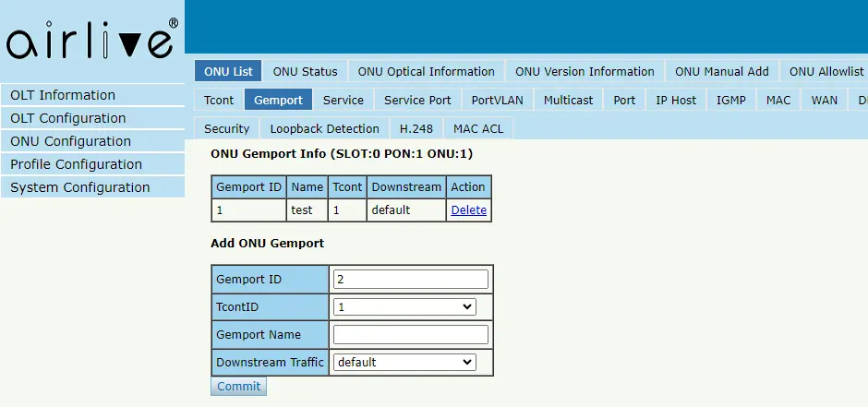Image resolution: width=868 pixels, height=407 pixels.
Task: Click the Airlive logo
Action: pyautogui.click(x=92, y=40)
